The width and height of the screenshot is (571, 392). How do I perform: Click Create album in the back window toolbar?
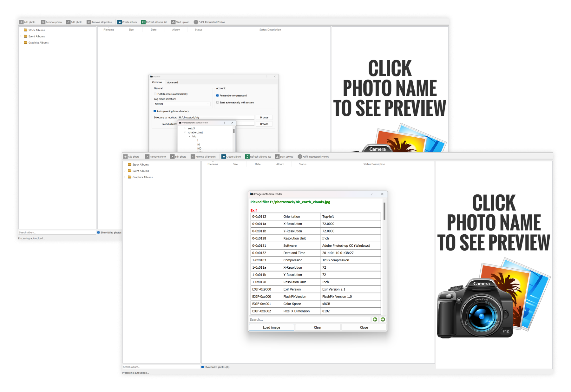coord(127,22)
